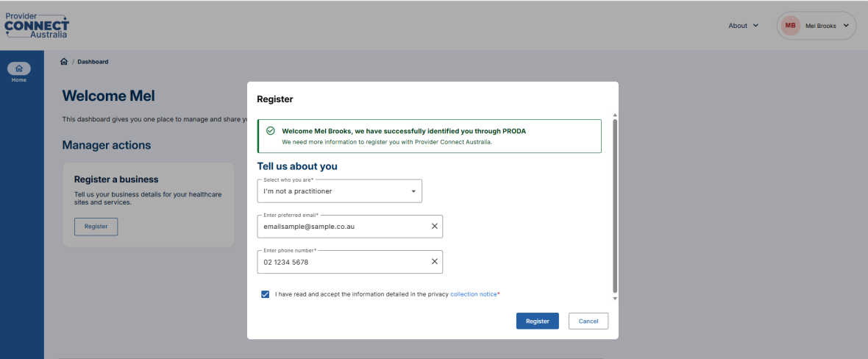Viewport: 868px width, 359px height.
Task: Open the Mel Brooks account dropdown
Action: point(817,26)
